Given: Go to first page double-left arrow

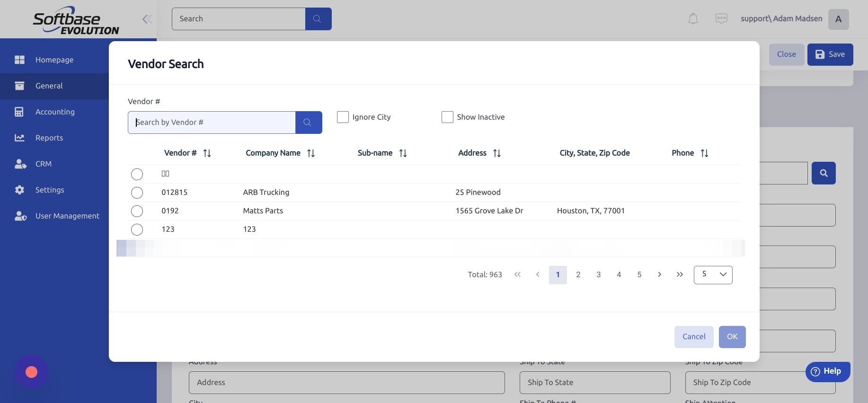Looking at the screenshot, I should [x=517, y=275].
